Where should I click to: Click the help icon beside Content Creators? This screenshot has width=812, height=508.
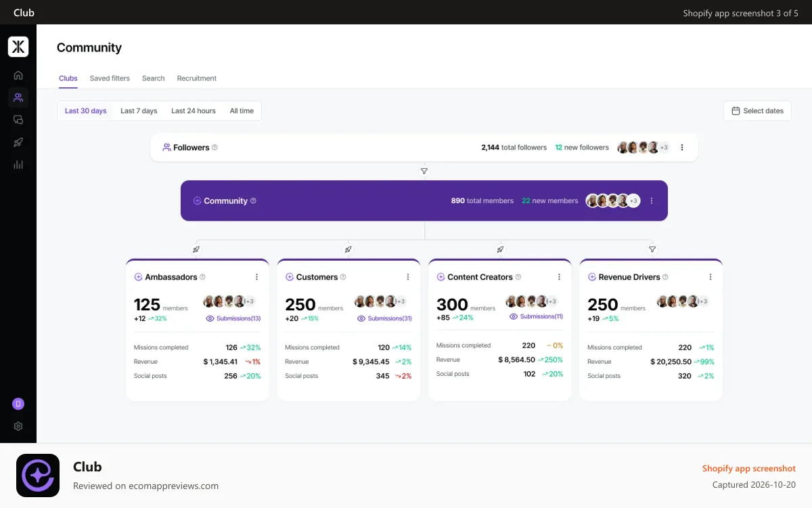point(518,277)
